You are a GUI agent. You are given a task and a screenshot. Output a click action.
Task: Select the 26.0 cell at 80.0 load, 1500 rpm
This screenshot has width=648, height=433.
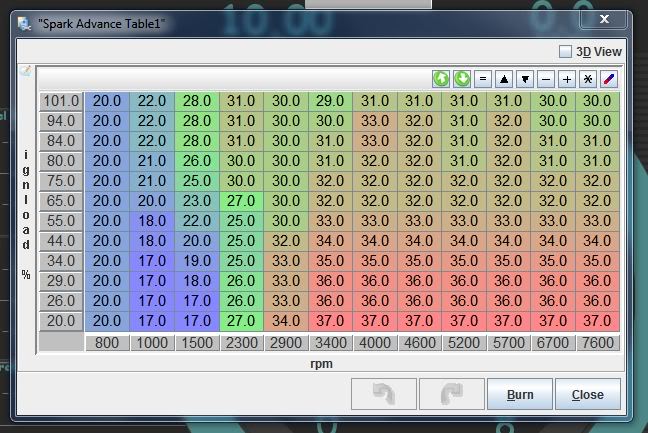click(x=197, y=161)
